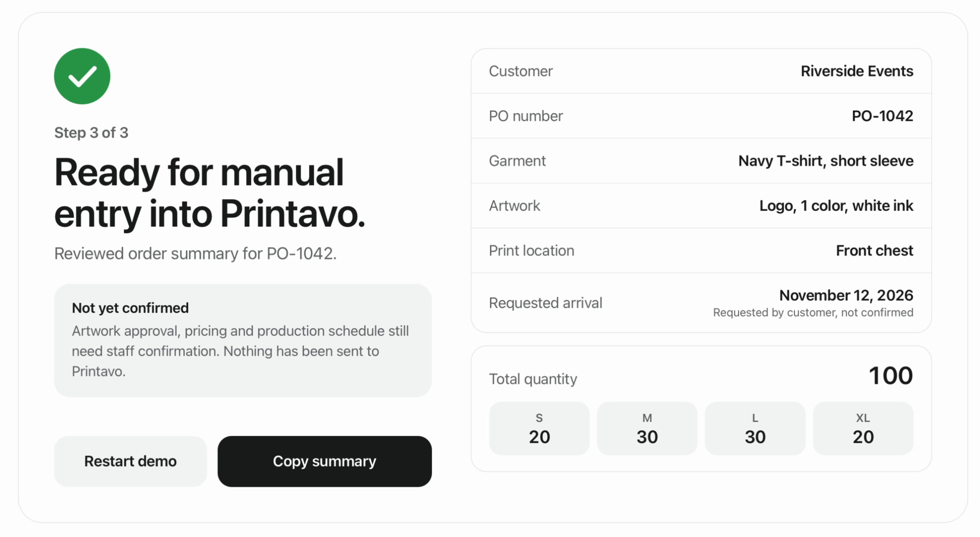Select the 'Front chest' value
Image resolution: width=980 pixels, height=537 pixels.
tap(874, 251)
